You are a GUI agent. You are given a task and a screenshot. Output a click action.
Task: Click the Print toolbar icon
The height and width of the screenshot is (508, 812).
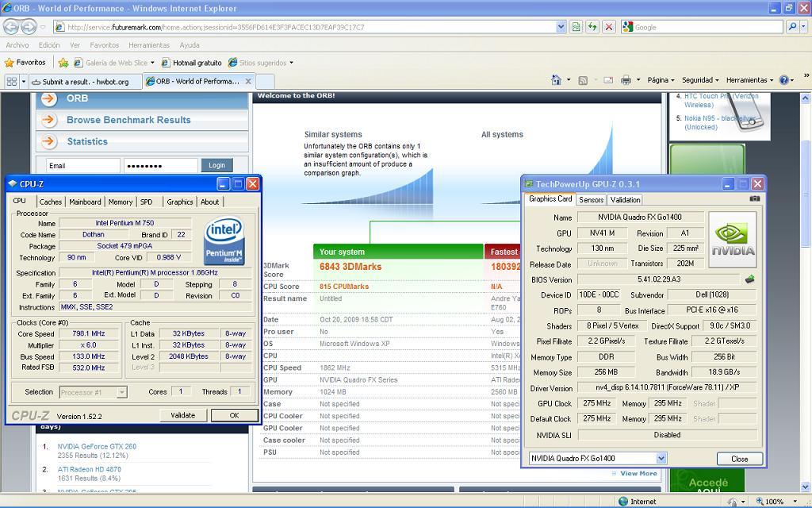[x=626, y=80]
